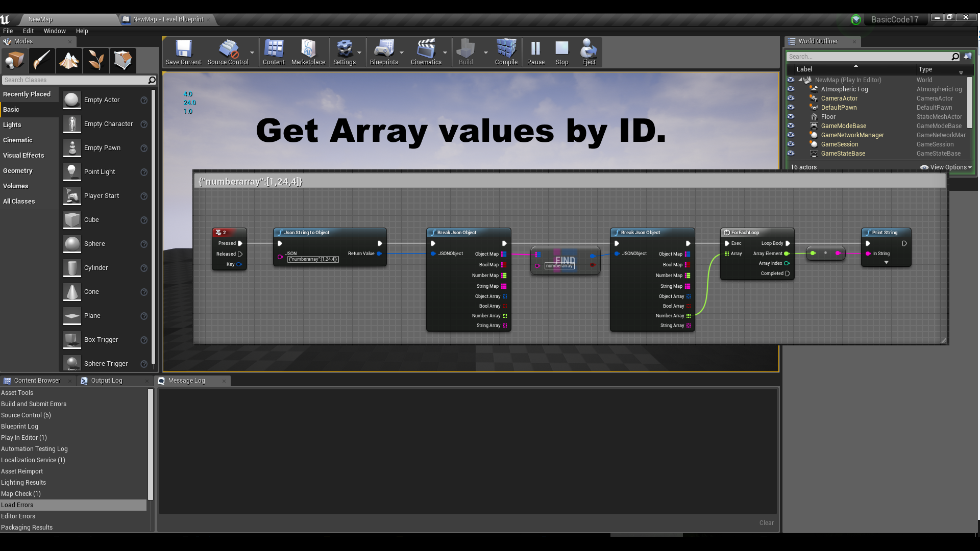Viewport: 980px width, 551px height.
Task: Click the Eject toolbar icon
Action: (589, 52)
